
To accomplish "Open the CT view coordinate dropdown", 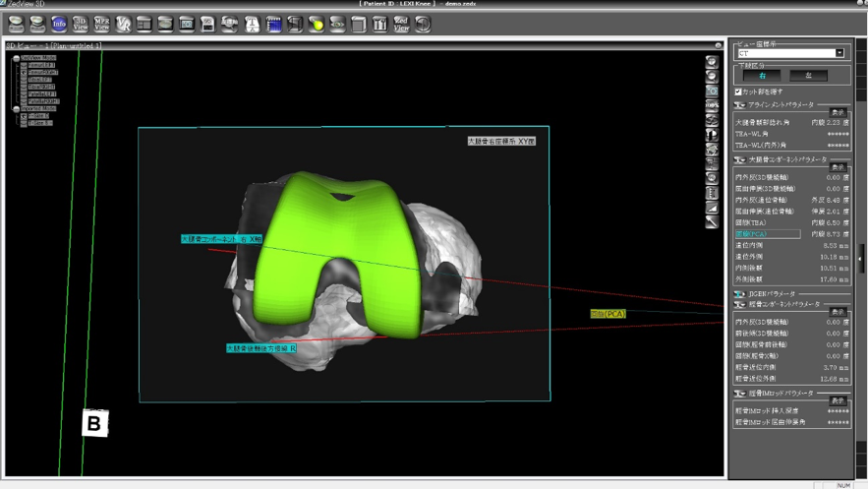I will tap(839, 53).
